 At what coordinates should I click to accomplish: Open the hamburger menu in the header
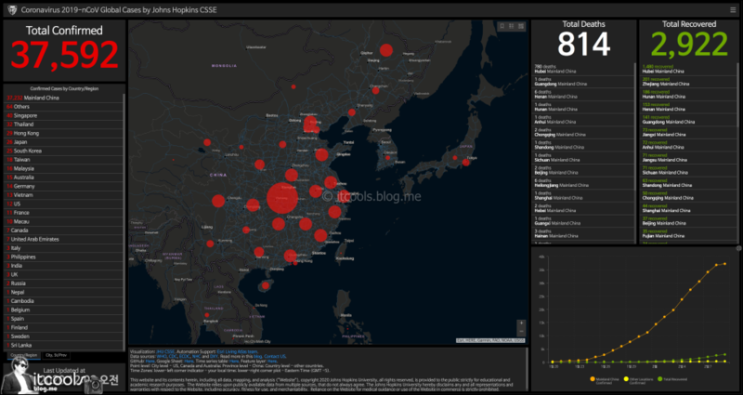click(x=733, y=9)
